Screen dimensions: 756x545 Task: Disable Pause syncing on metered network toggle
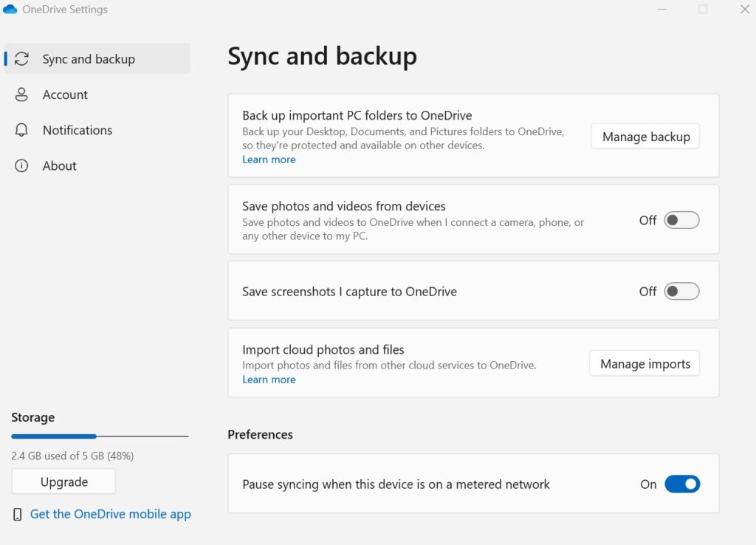click(x=681, y=484)
